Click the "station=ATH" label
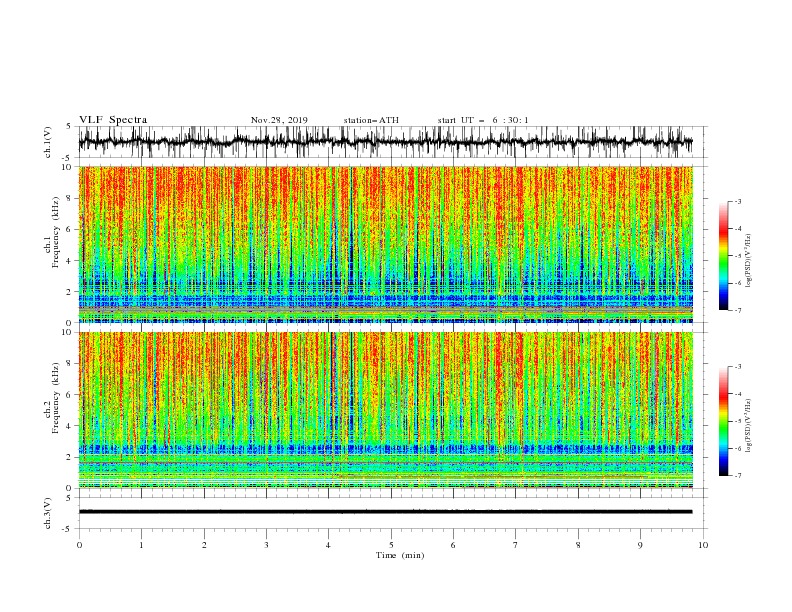The image size is (792, 612). [371, 120]
